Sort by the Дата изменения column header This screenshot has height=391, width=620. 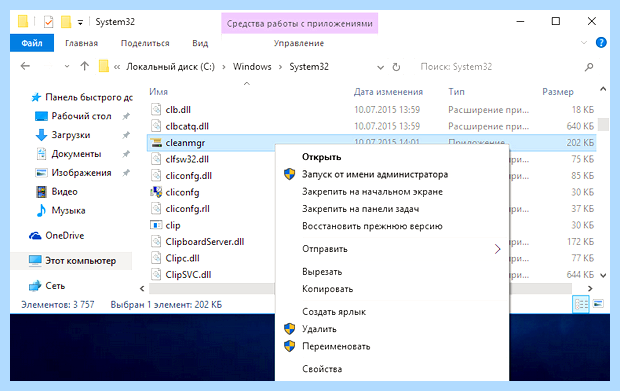click(x=388, y=92)
